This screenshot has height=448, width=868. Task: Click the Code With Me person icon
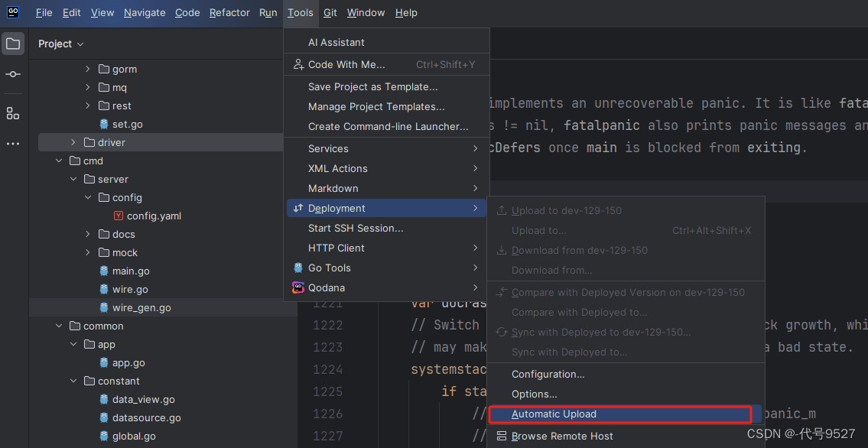tap(298, 65)
